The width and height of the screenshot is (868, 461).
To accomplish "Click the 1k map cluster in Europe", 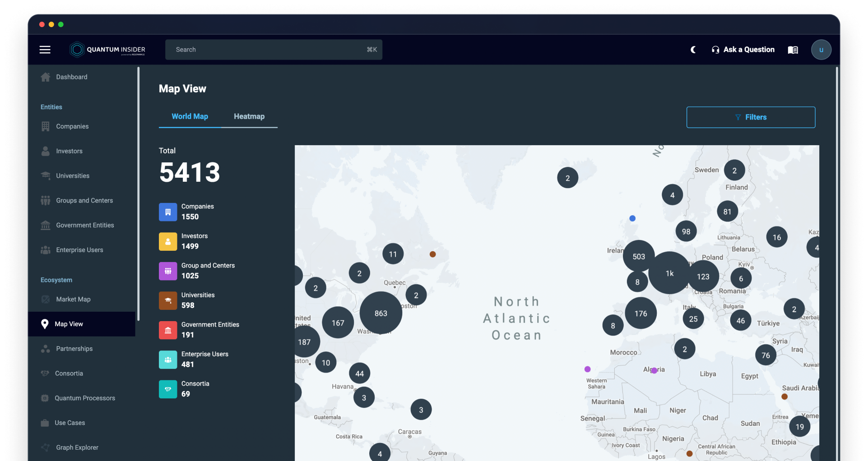I will pyautogui.click(x=669, y=273).
